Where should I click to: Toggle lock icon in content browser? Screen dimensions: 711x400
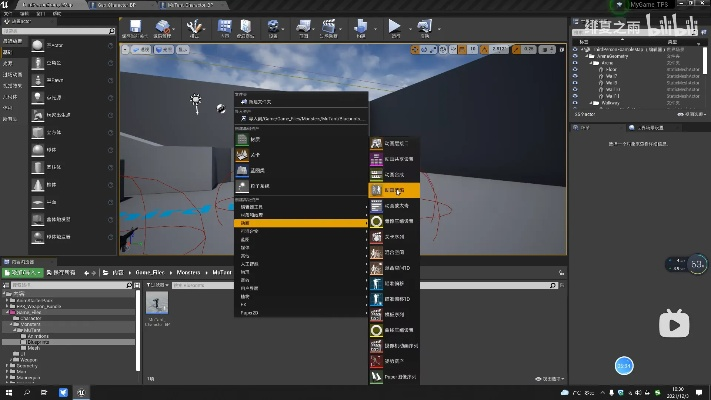pyautogui.click(x=561, y=273)
